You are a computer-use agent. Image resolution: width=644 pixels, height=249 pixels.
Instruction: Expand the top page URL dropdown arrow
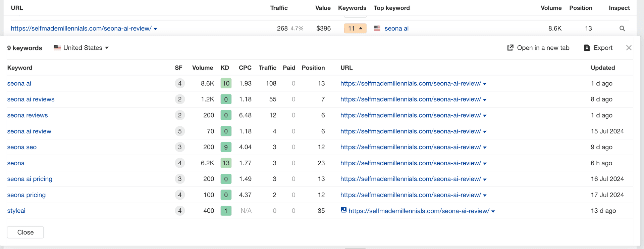(x=155, y=29)
